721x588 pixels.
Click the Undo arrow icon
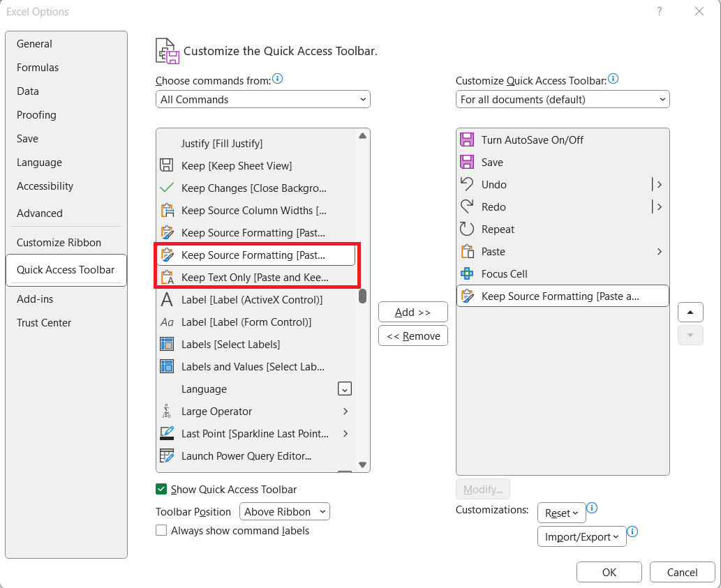(467, 184)
